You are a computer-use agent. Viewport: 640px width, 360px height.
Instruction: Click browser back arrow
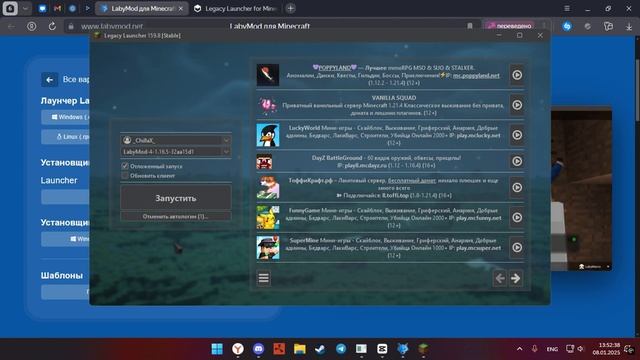pyautogui.click(x=11, y=26)
